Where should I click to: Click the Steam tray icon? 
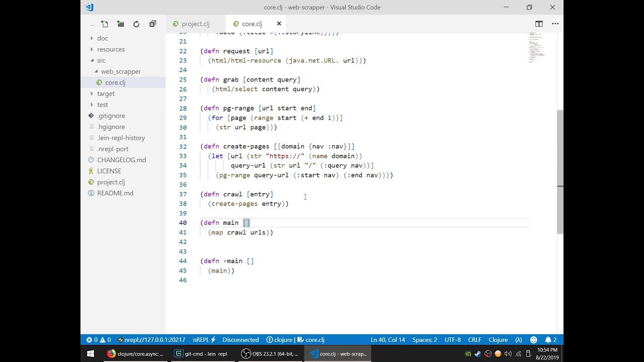click(477, 354)
